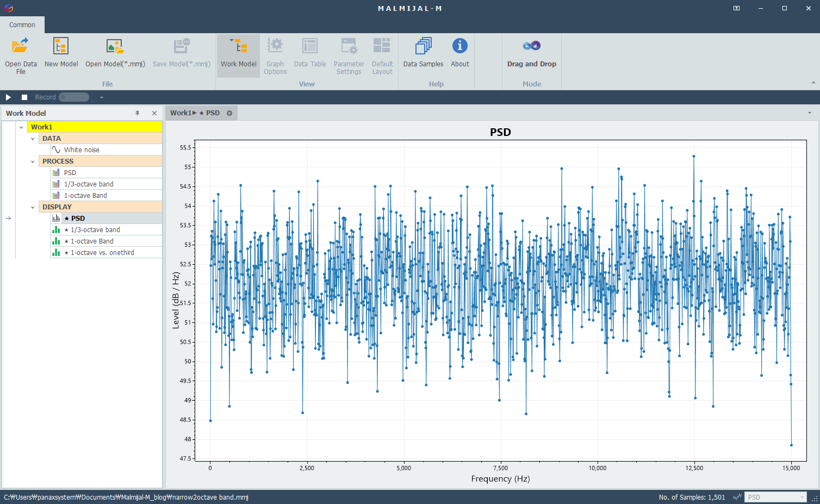Collapse the ribbon with the caret
The width and height of the screenshot is (820, 504).
813,83
